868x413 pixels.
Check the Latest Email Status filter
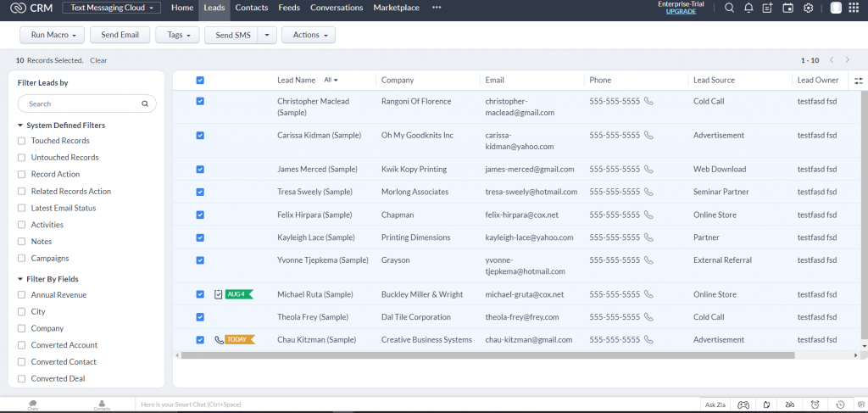tap(21, 208)
